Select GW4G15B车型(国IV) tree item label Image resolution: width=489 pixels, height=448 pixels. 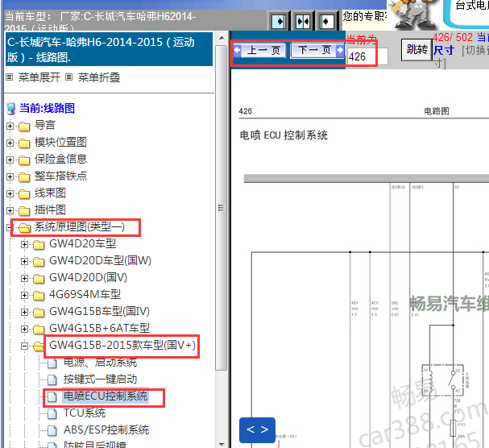tap(99, 311)
